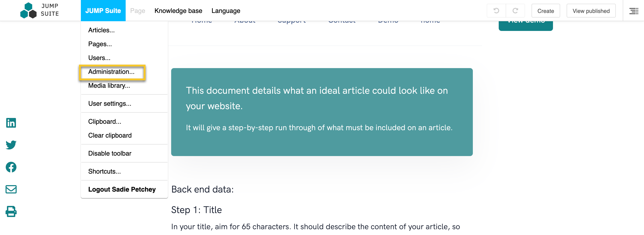Open User settings...
Screen dimensions: 644x235
click(124, 103)
